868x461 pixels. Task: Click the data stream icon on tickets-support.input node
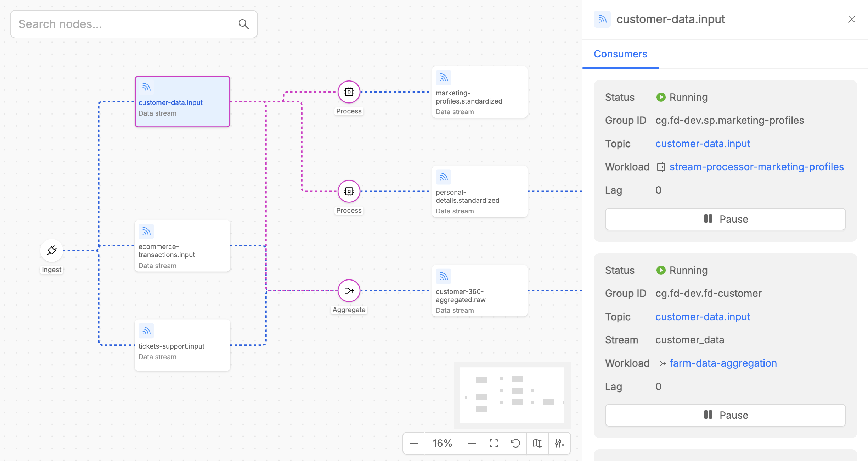(146, 331)
